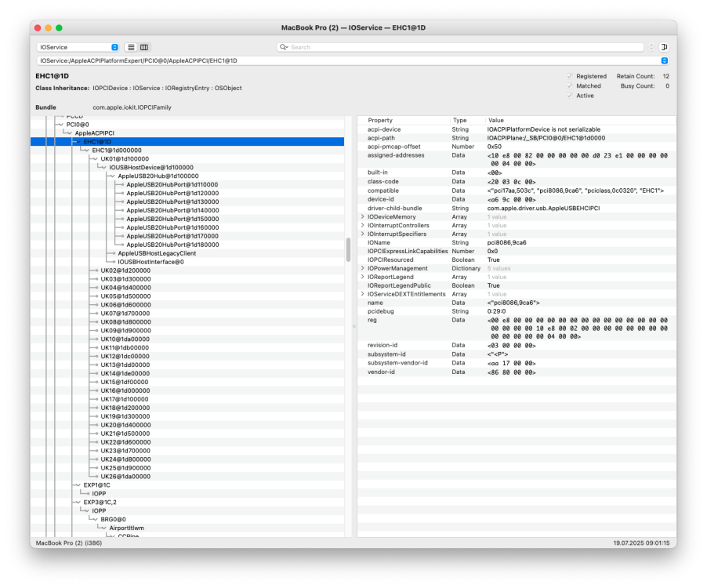This screenshot has width=707, height=588.
Task: Click the class-code value <20 03 0c 00>
Action: pyautogui.click(x=511, y=182)
